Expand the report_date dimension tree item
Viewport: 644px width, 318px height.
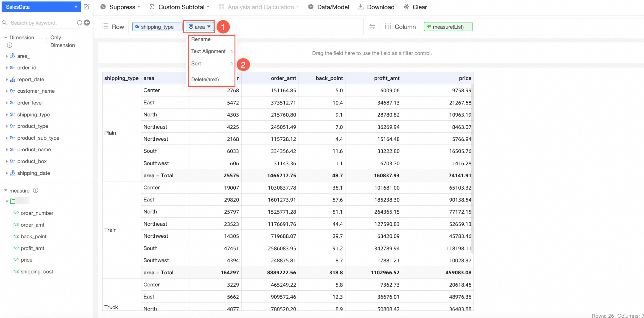click(x=6, y=79)
